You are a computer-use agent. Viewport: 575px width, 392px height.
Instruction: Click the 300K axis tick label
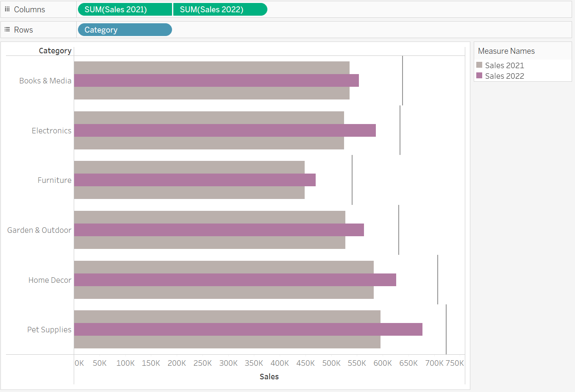tap(228, 363)
